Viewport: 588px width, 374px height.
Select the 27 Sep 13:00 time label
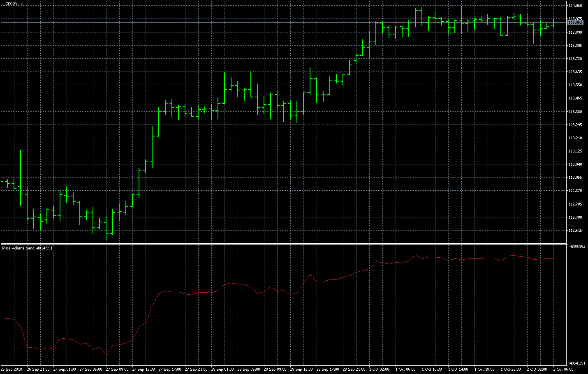(144, 369)
